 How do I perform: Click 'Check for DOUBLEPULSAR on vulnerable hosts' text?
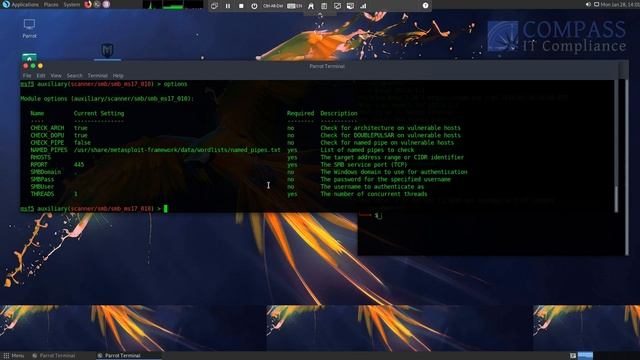point(390,135)
